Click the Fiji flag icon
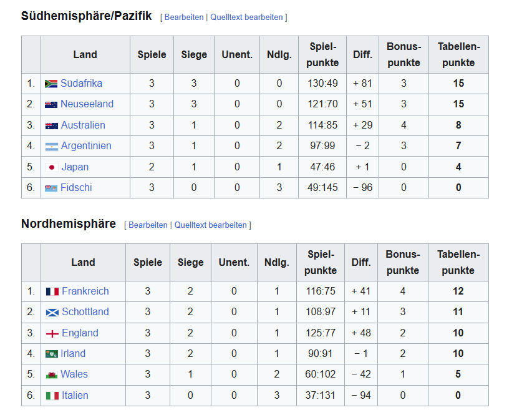 (x=51, y=188)
